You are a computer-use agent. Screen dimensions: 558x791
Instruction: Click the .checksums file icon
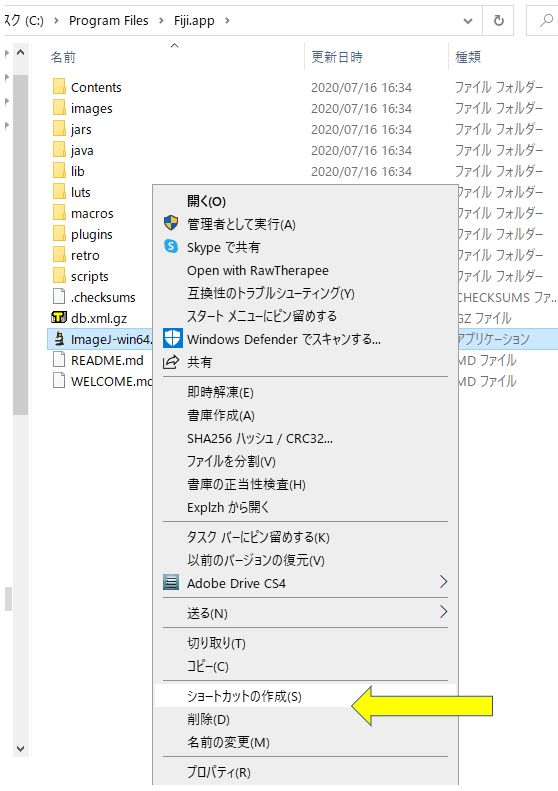point(59,297)
